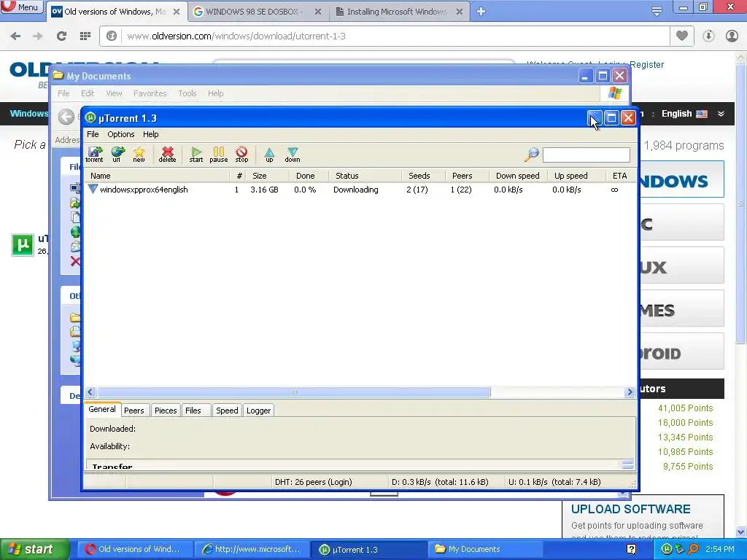This screenshot has width=747, height=560.
Task: Click the 41,005 Points contributor entry
Action: [x=685, y=408]
